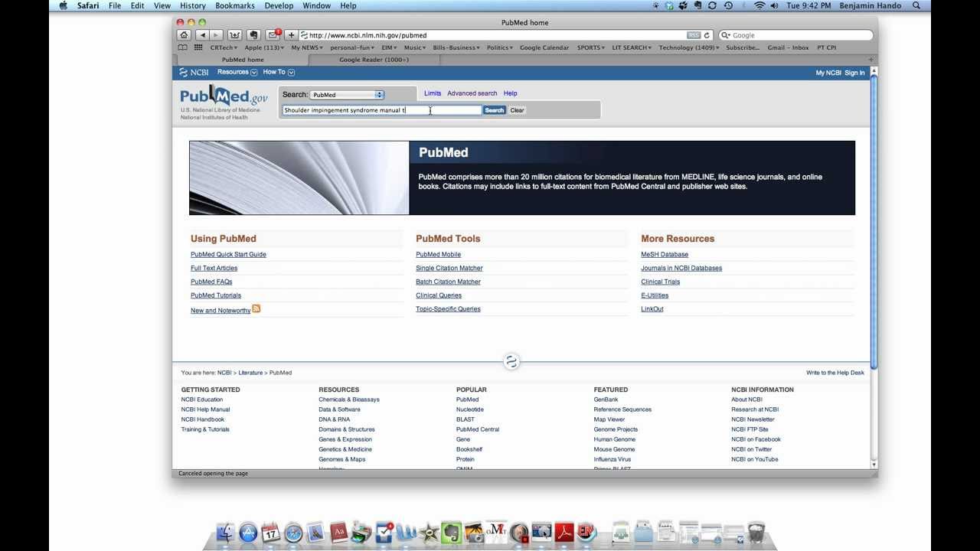Open the mail icon in Safari toolbar
Image resolution: width=980 pixels, height=551 pixels.
[x=273, y=35]
